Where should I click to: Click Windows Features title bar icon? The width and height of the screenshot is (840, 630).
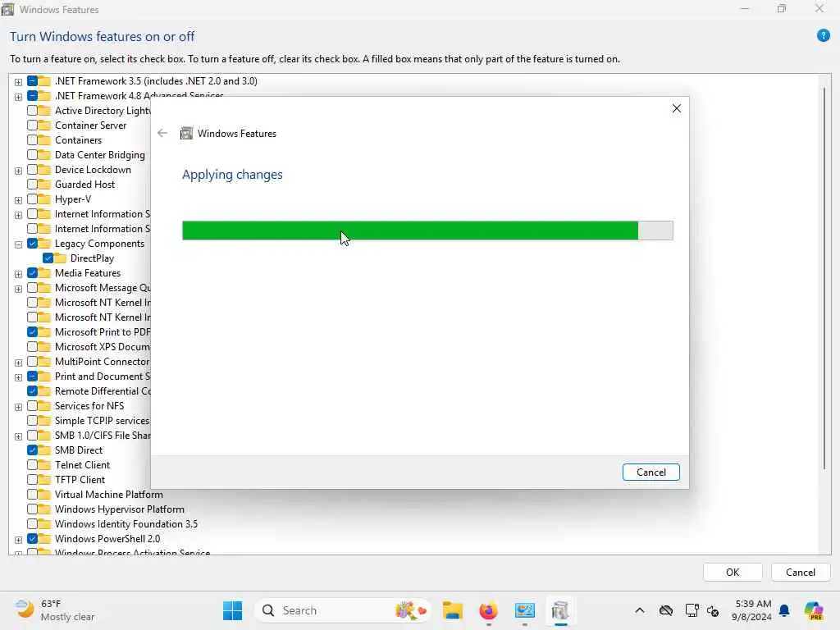(7, 9)
